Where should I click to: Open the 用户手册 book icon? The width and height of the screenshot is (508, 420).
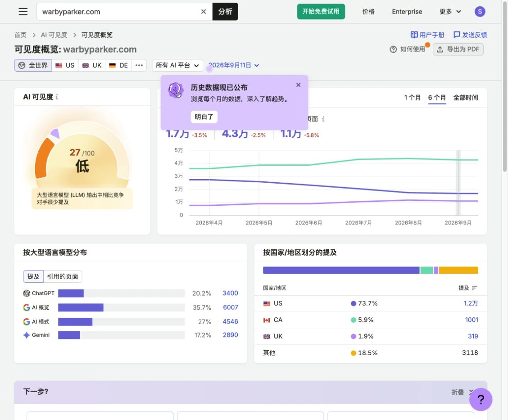pos(414,35)
